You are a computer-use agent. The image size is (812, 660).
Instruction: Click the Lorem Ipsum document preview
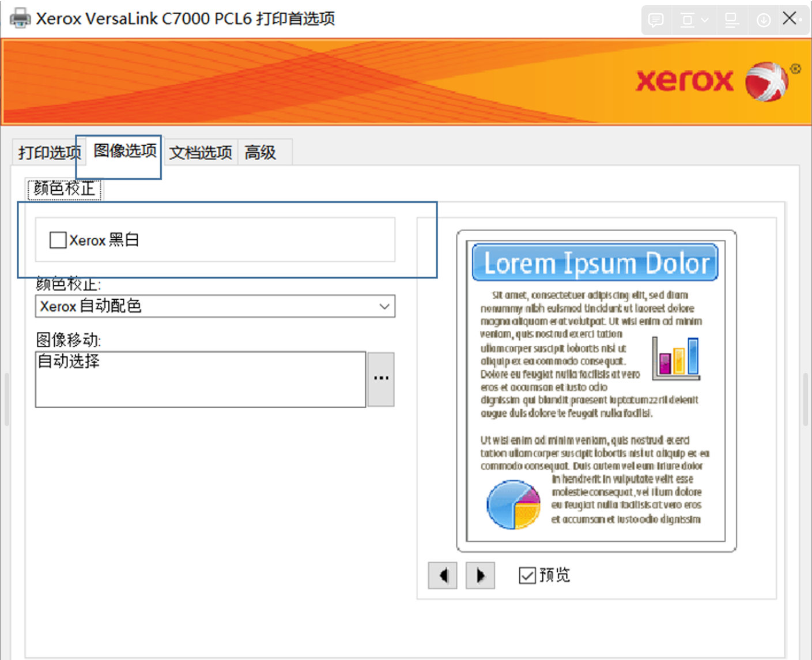pyautogui.click(x=596, y=391)
